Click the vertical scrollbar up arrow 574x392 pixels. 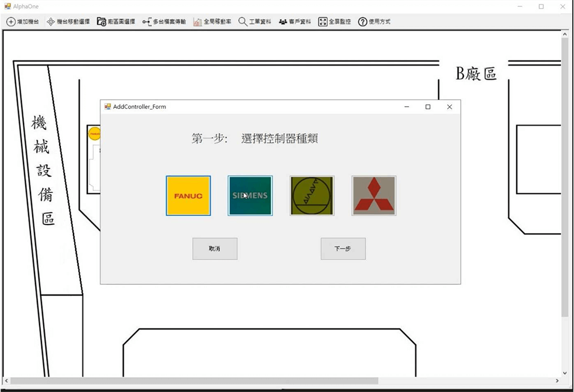point(565,34)
